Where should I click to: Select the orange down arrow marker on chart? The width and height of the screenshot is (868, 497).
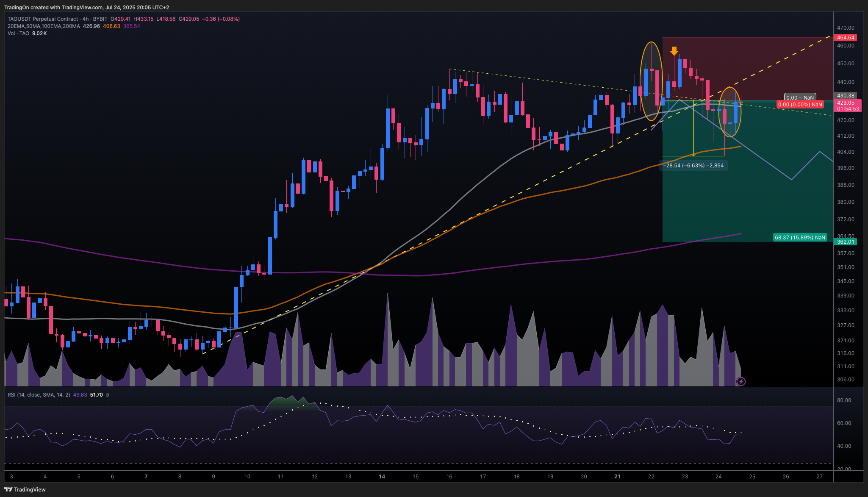(x=674, y=51)
